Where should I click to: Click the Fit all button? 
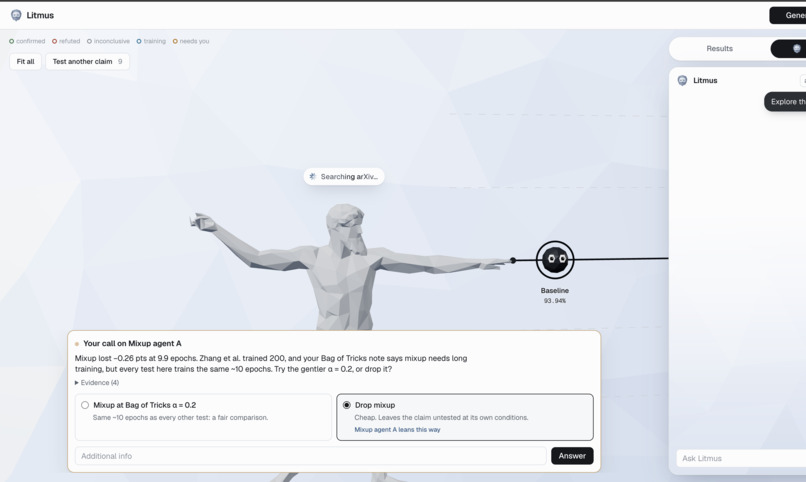tap(25, 62)
